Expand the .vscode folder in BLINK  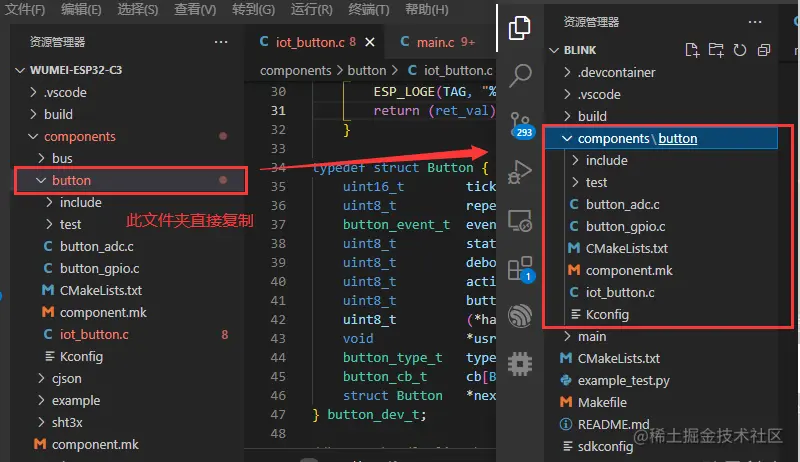click(662, 94)
